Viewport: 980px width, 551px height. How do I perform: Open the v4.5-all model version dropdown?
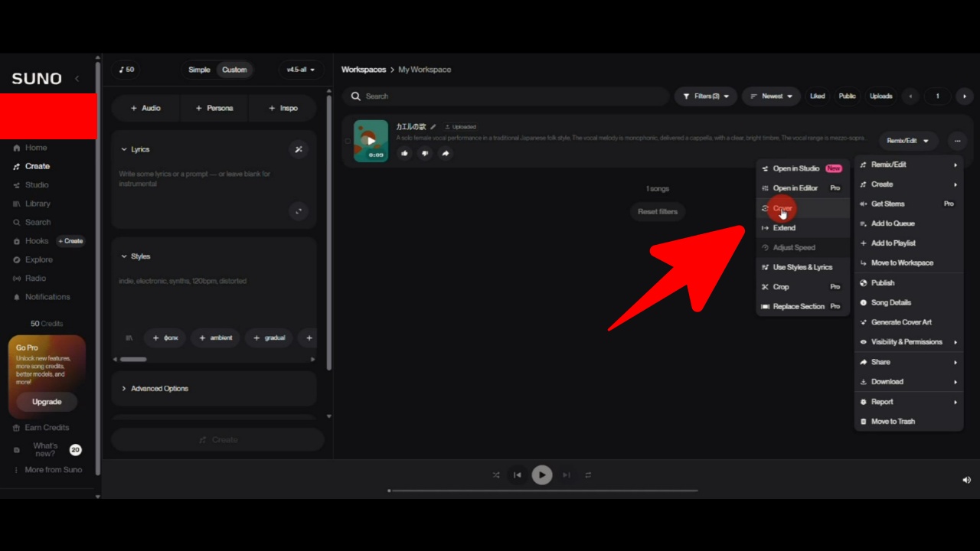(301, 70)
